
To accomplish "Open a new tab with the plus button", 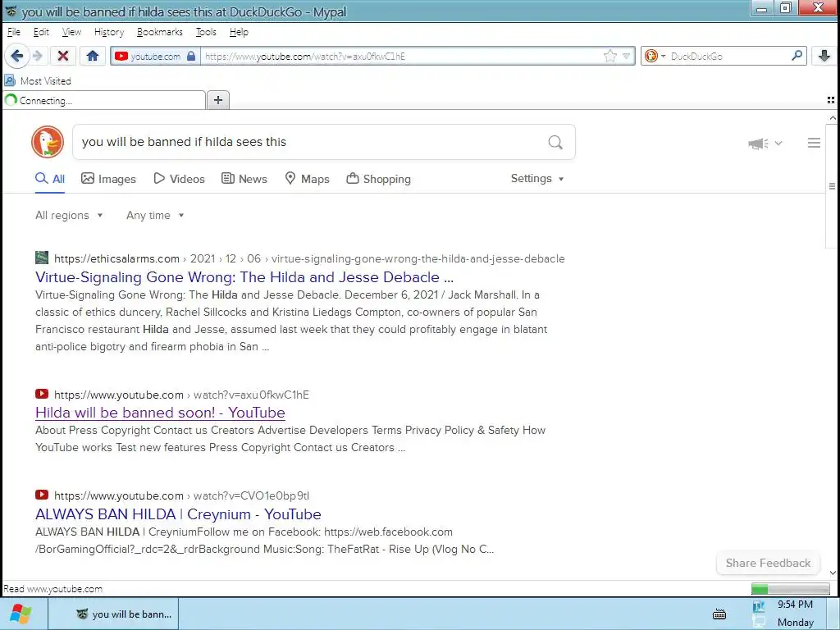I will (x=218, y=100).
